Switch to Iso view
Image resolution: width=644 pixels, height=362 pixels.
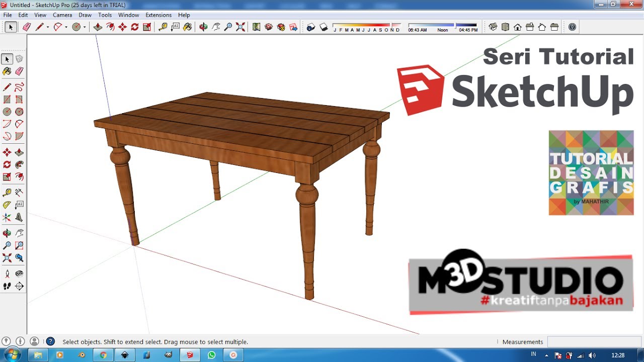tap(493, 27)
